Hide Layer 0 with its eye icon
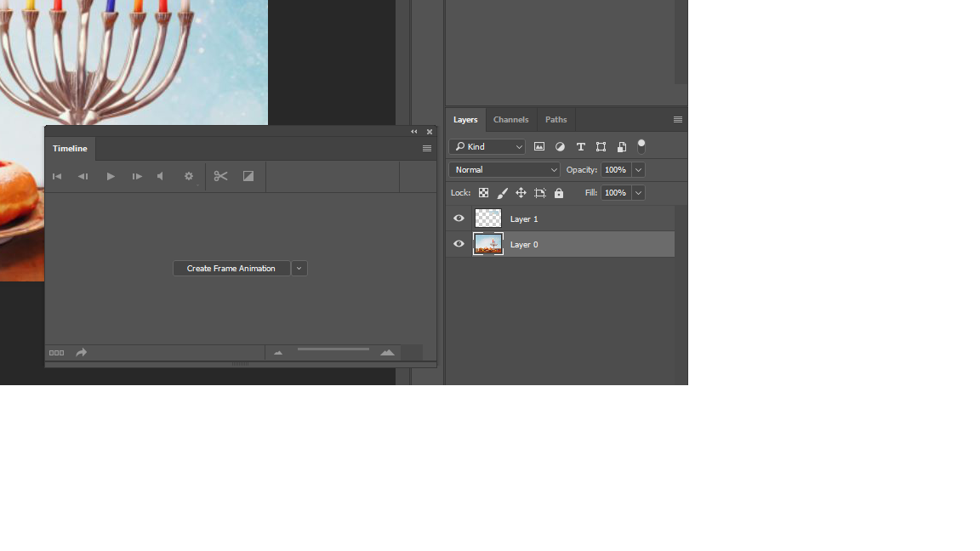This screenshot has width=980, height=551. (459, 244)
